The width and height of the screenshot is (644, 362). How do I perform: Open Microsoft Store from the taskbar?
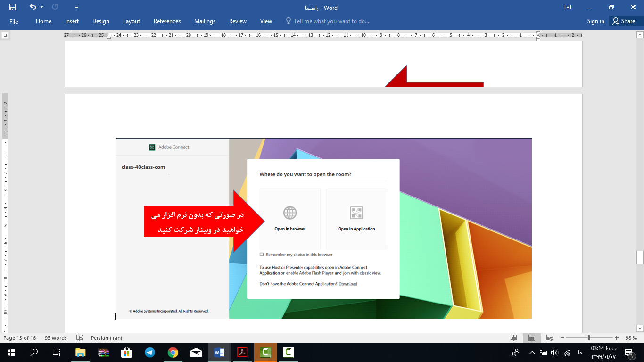pos(127,353)
